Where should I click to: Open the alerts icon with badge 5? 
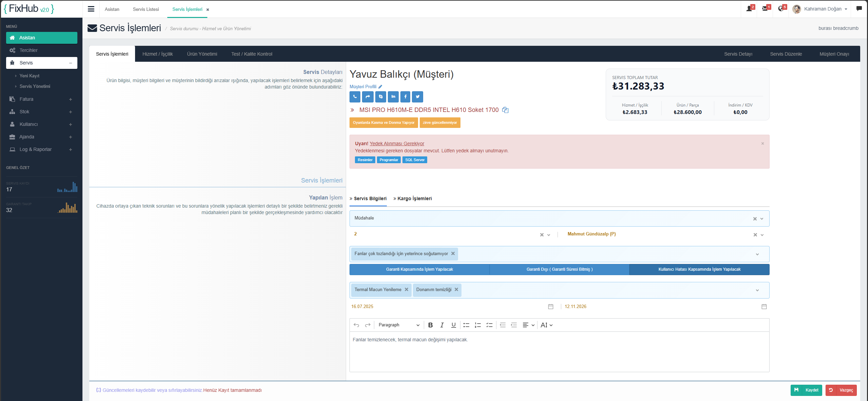tap(781, 8)
